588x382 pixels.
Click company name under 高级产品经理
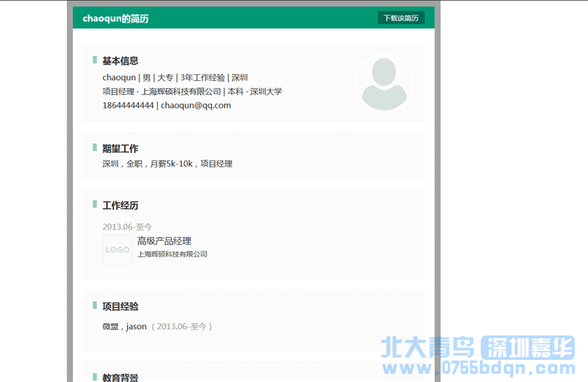pyautogui.click(x=172, y=254)
